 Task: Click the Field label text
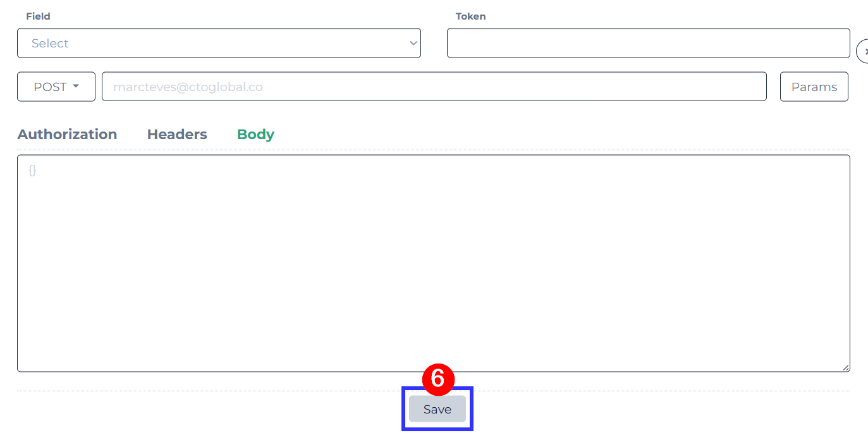[x=38, y=16]
